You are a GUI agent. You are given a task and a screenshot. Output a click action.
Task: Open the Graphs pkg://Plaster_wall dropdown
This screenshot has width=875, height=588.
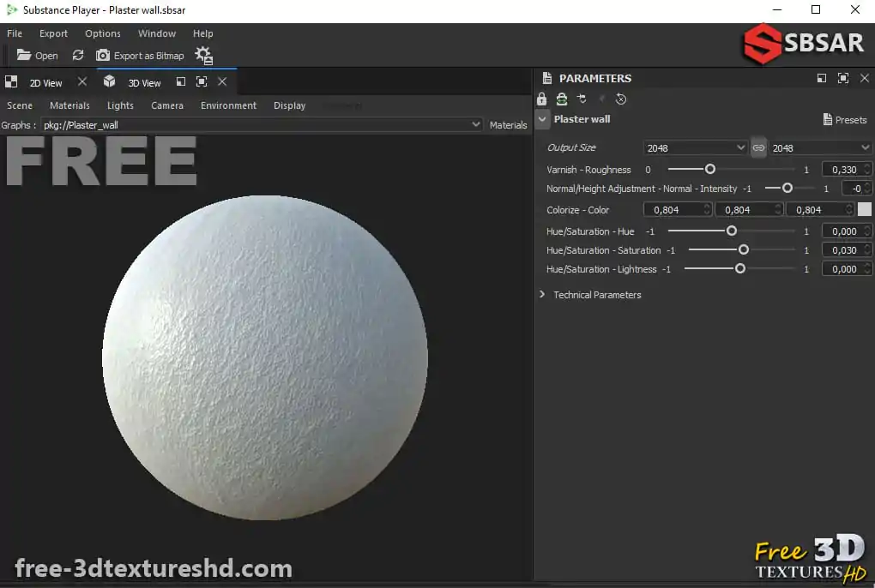click(476, 124)
